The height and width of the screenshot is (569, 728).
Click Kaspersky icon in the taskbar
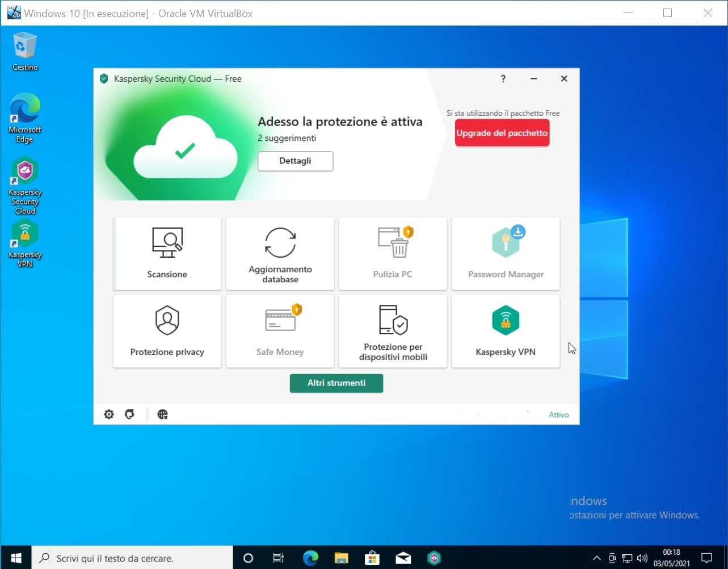(434, 558)
